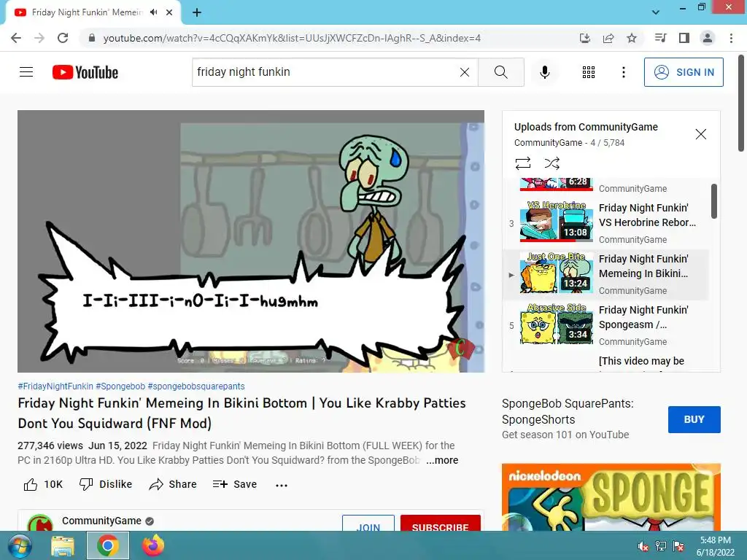The image size is (747, 560).
Task: Open the #Spongebob hashtag
Action: click(x=120, y=386)
